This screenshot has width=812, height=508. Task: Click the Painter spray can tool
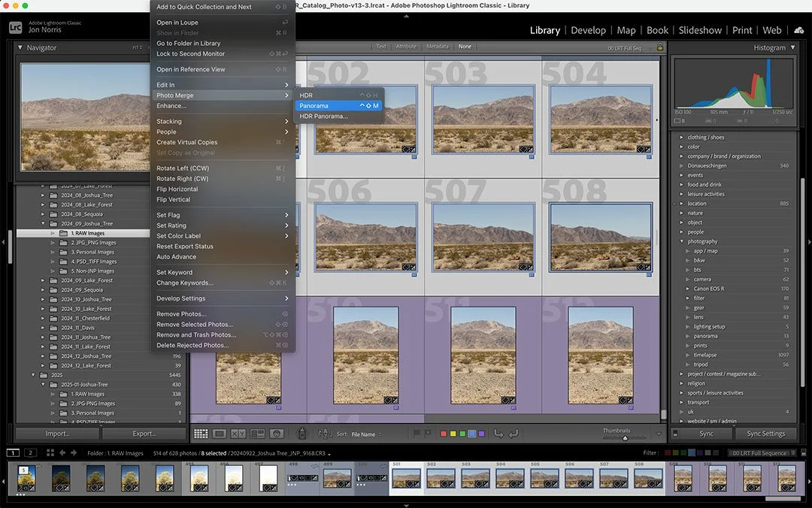pyautogui.click(x=301, y=434)
